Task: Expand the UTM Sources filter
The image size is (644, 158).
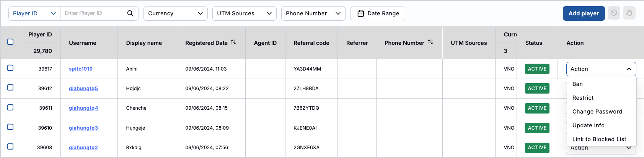Action: click(244, 13)
